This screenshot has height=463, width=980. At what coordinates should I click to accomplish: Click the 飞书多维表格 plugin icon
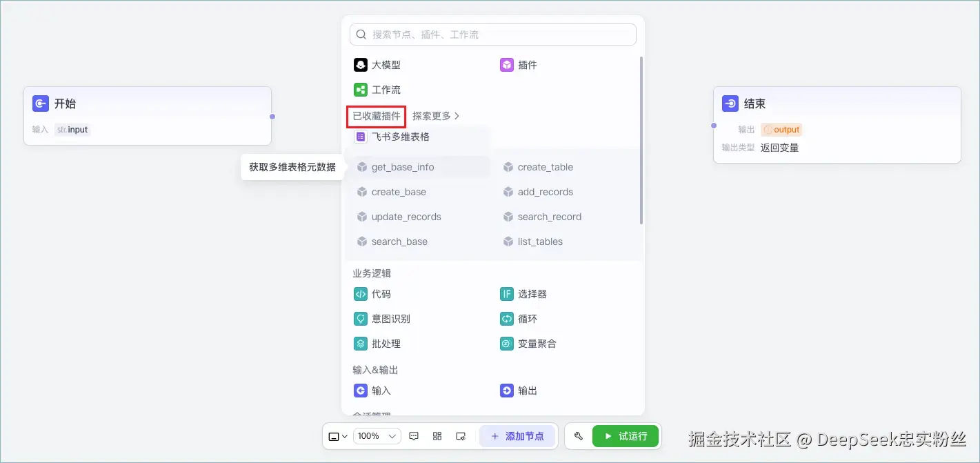point(361,137)
